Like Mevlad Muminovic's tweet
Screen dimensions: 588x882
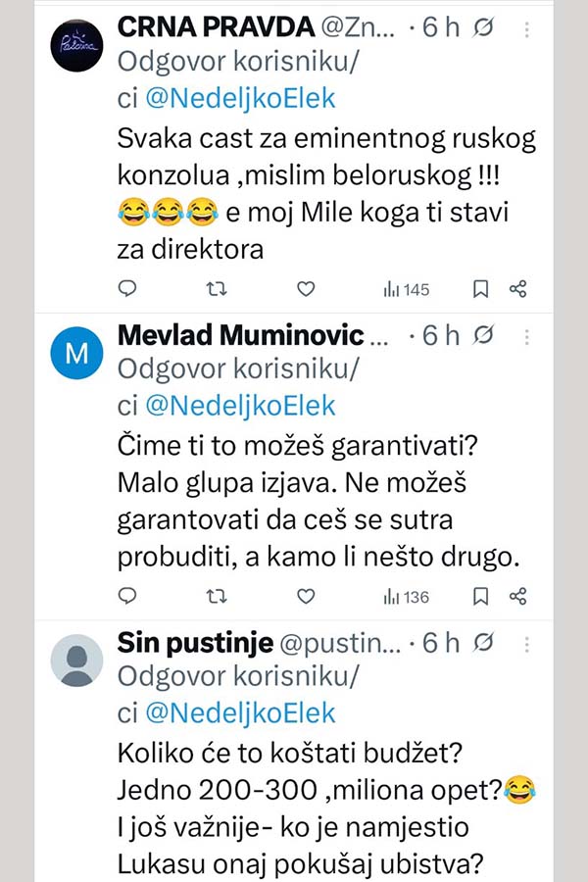coord(306,596)
